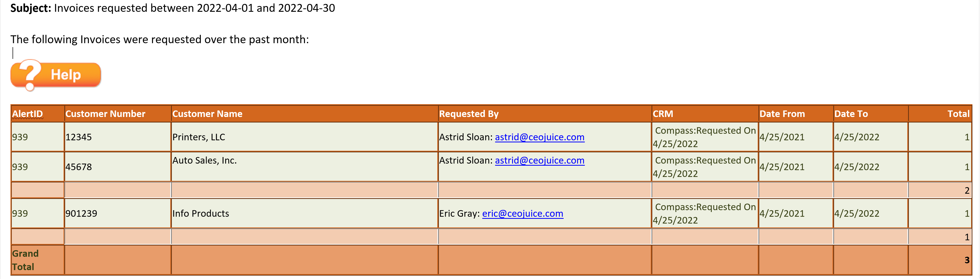Click the orange Help button
The width and height of the screenshot is (980, 279).
(56, 75)
